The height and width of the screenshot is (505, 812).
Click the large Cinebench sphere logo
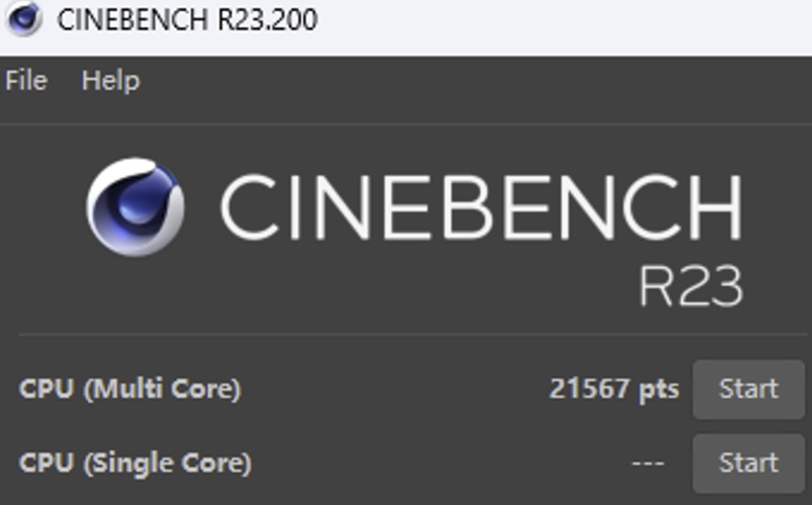pyautogui.click(x=135, y=207)
